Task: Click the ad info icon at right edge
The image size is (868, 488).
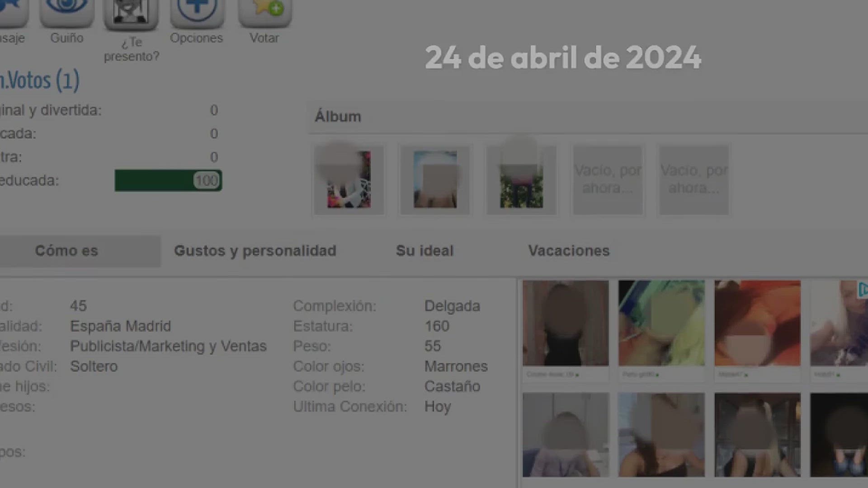Action: 863,289
